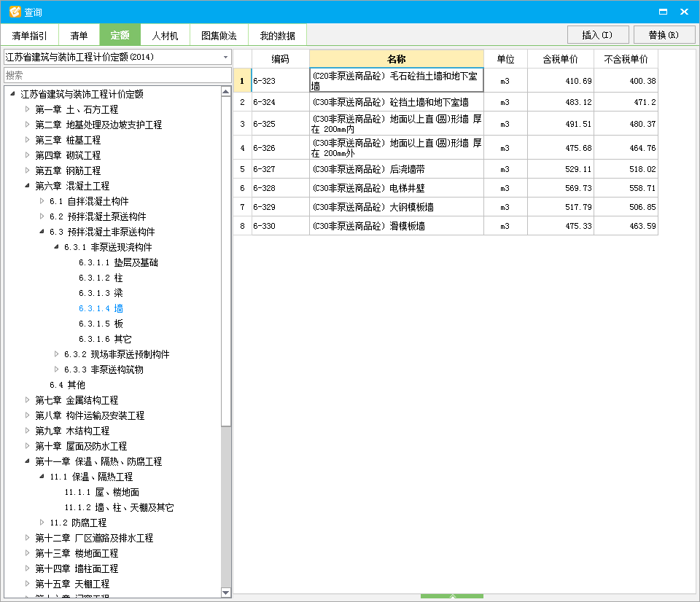Expand 第五章 钢筋工程
Image resolution: width=700 pixels, height=602 pixels.
(x=27, y=170)
